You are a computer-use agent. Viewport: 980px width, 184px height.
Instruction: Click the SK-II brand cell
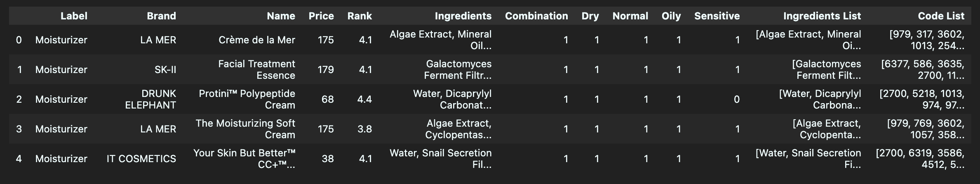pos(165,70)
